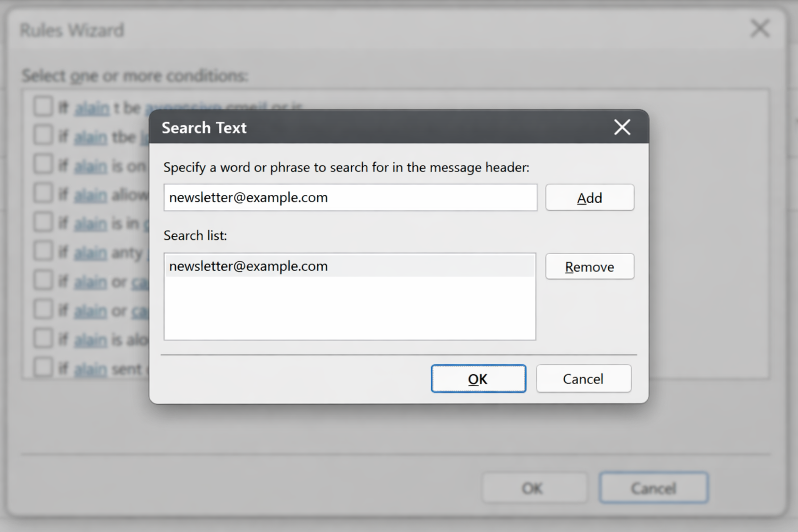798x532 pixels.
Task: Confirm with OK in Search Text dialog
Action: 477,379
